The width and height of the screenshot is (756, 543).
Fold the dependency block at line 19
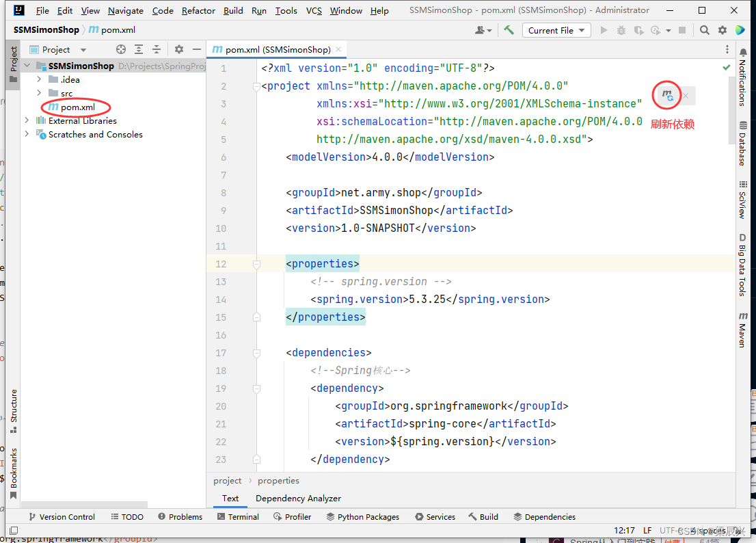[256, 388]
